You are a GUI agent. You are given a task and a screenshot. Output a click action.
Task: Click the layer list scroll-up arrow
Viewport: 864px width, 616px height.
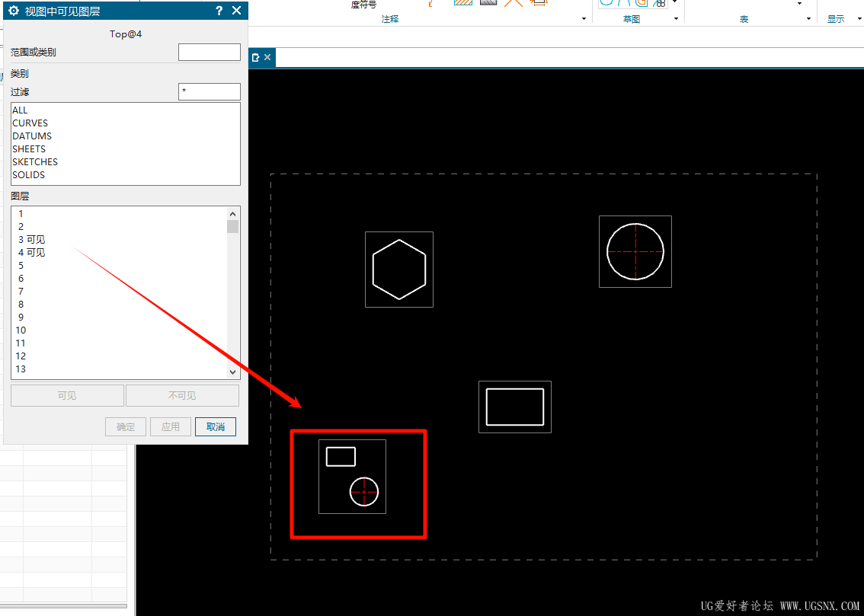point(232,214)
